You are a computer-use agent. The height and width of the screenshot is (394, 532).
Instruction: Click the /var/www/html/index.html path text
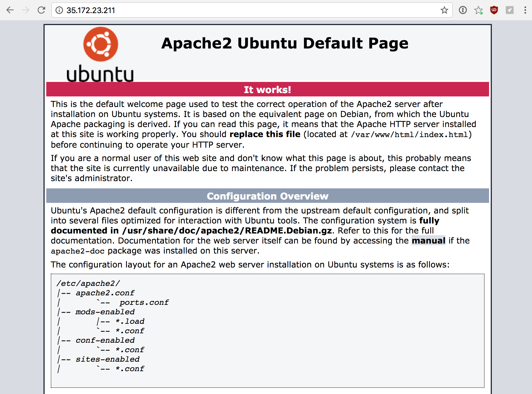click(409, 135)
